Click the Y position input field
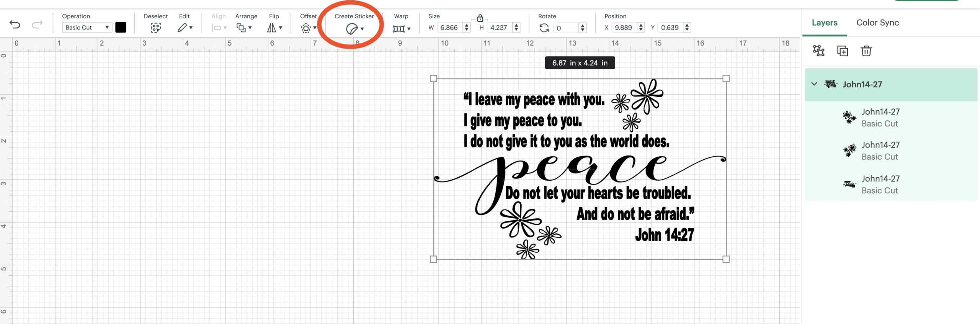This screenshot has width=980, height=324. [671, 28]
